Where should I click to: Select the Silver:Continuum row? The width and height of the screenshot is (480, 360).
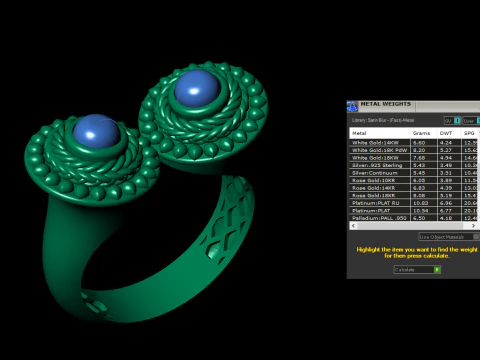[x=414, y=173]
